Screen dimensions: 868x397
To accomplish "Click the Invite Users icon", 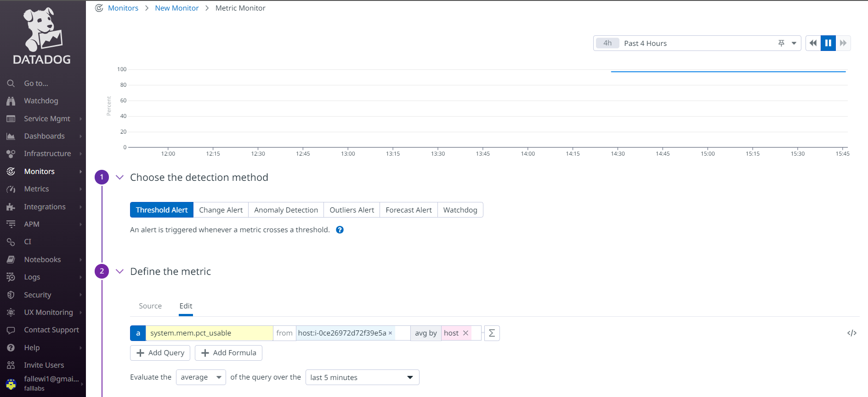I will 11,365.
